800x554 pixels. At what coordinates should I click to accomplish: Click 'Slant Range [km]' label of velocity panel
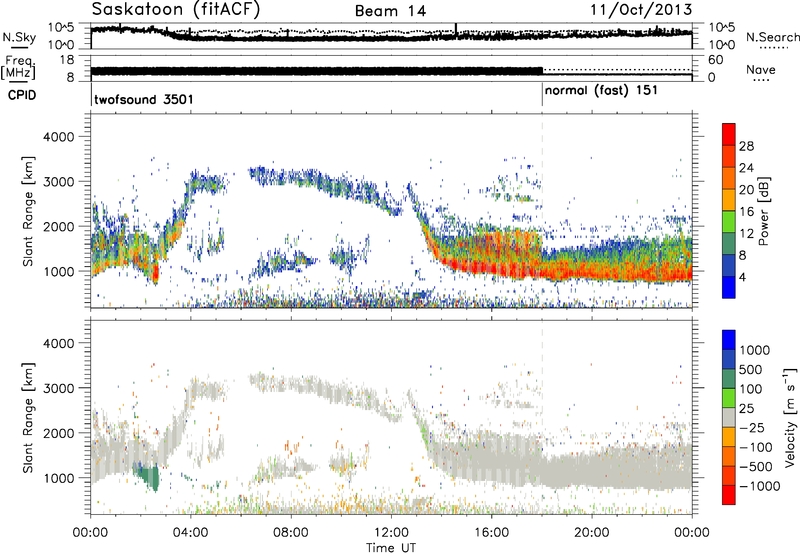pos(28,418)
